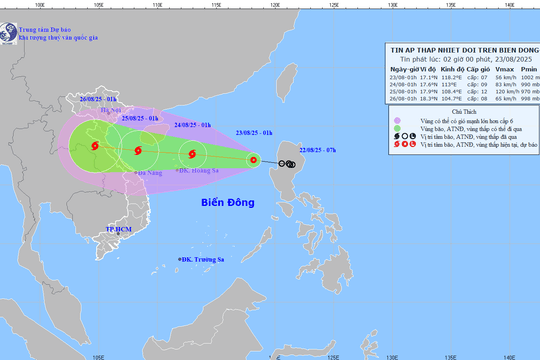540x360 pixels.
Task: Click the 'cấp: 09' wind level cell
Action: click(x=477, y=84)
